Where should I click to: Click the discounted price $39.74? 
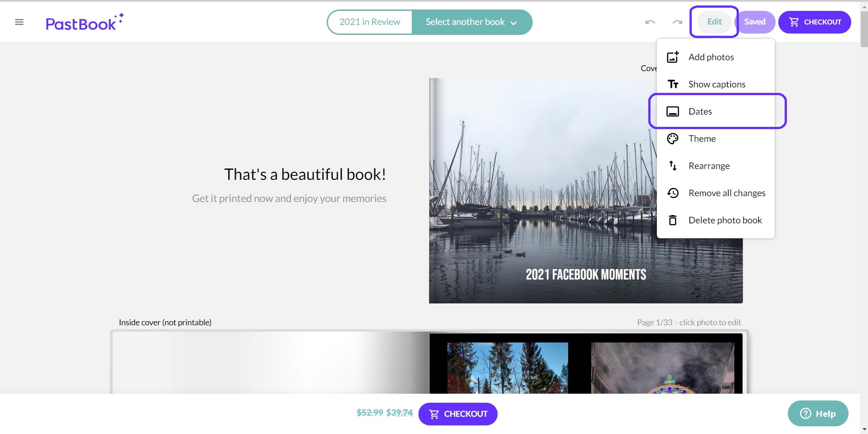tap(399, 413)
